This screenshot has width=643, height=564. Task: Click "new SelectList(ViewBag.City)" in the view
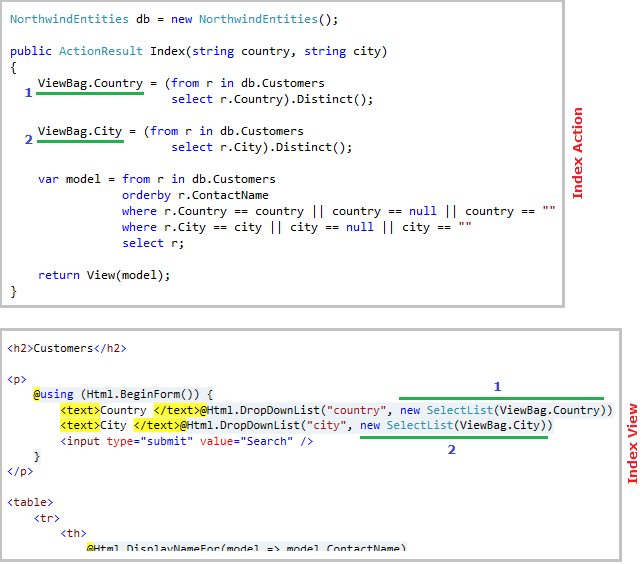point(453,425)
